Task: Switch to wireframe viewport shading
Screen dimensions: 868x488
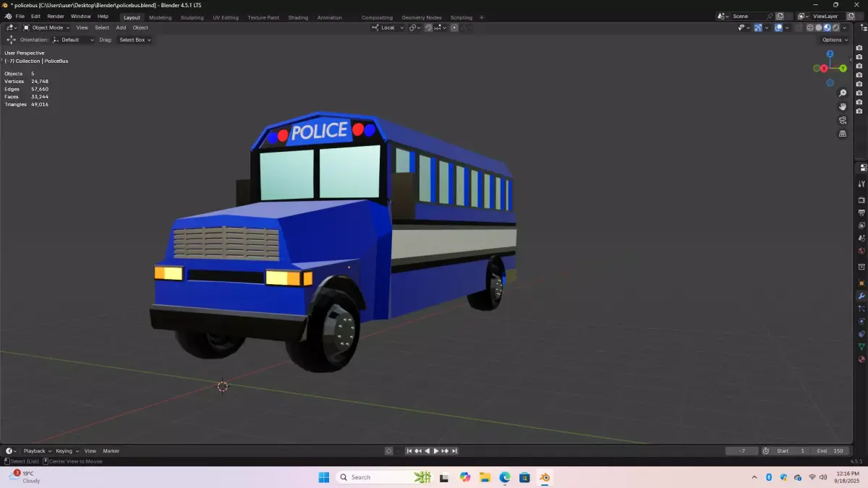Action: coord(810,27)
